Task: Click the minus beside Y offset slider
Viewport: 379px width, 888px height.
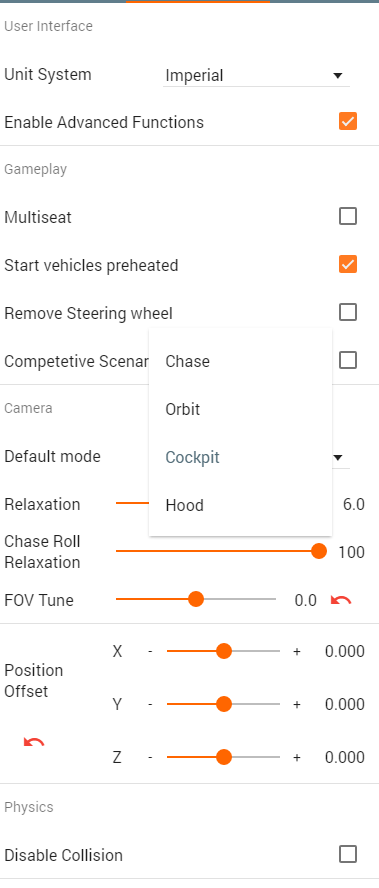Action: point(150,705)
